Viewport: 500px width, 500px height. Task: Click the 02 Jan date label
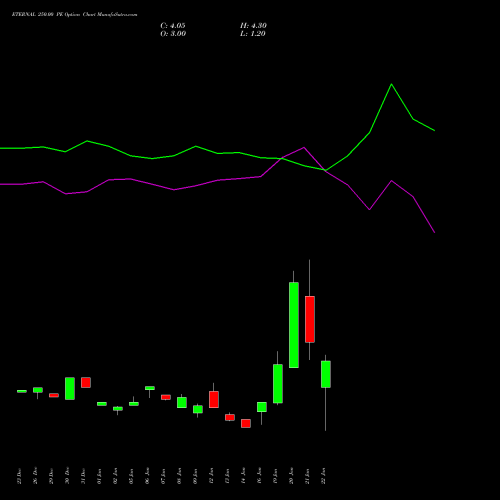115,476
